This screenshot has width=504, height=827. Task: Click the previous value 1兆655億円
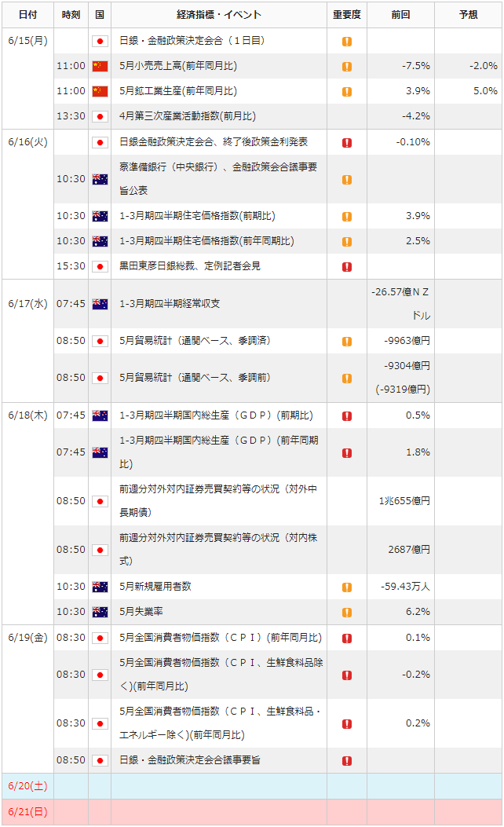(x=404, y=501)
